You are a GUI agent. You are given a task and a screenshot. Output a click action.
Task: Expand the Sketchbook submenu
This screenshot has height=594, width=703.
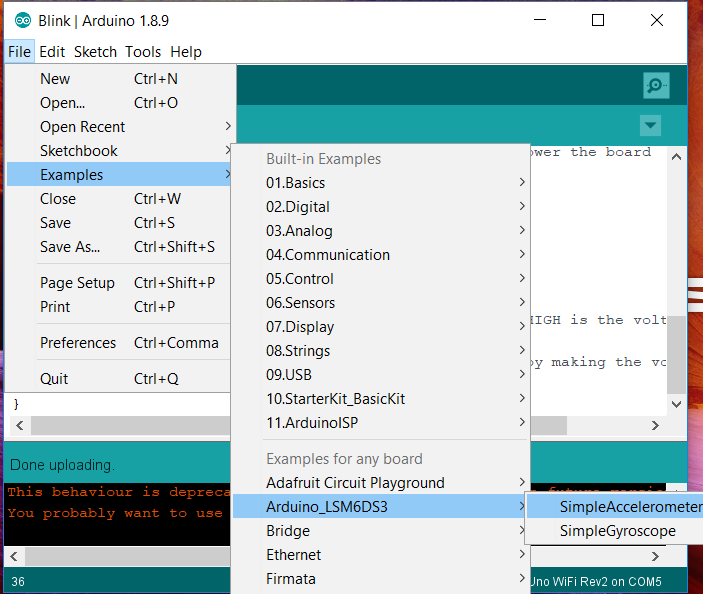119,151
